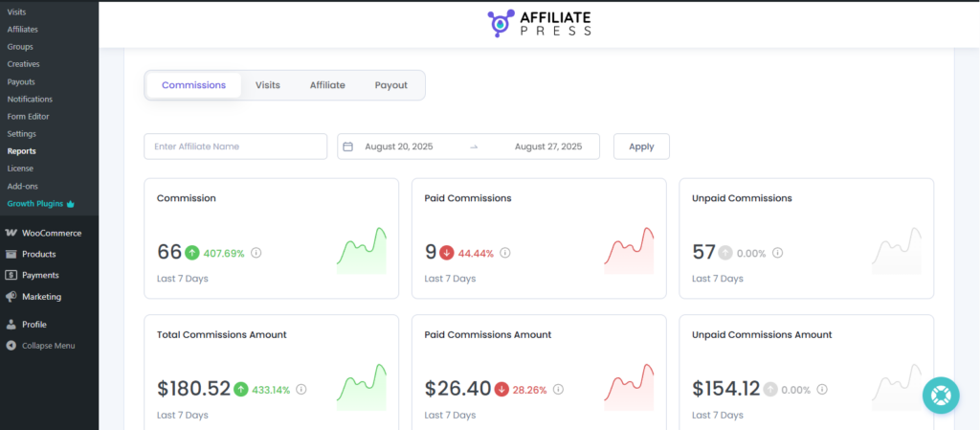Open the end date August 27, 2025 picker
The image size is (980, 430).
548,147
